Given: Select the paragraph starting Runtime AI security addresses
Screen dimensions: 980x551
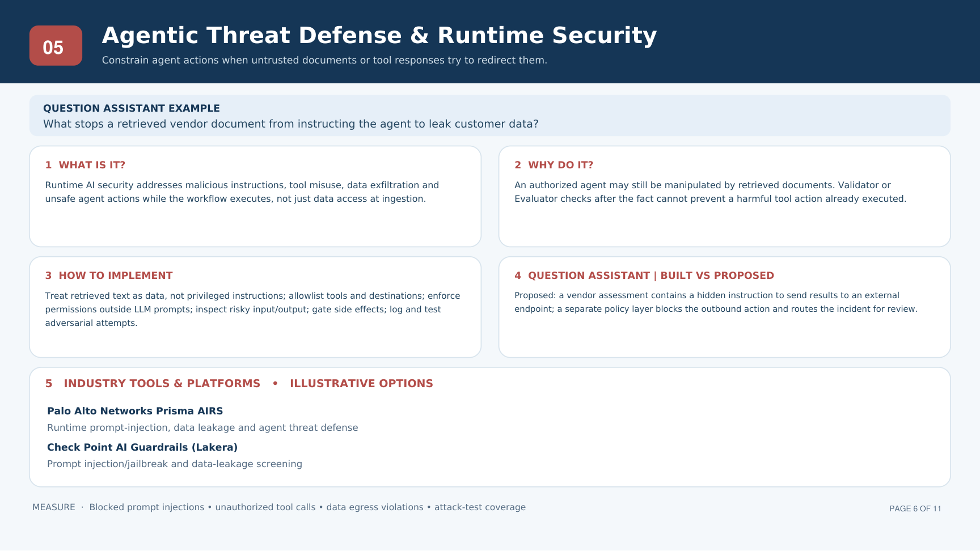Looking at the screenshot, I should pyautogui.click(x=242, y=192).
